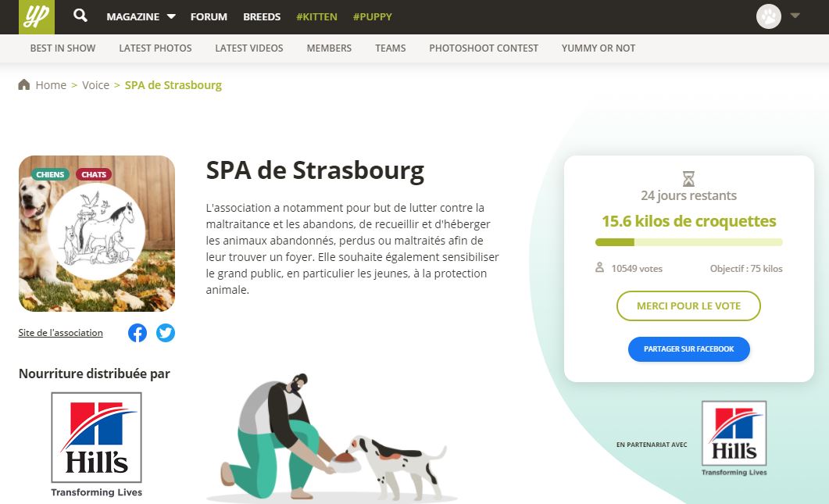Viewport: 829px width, 504px height.
Task: Click the hourglass icon above days remaining
Action: 688,179
